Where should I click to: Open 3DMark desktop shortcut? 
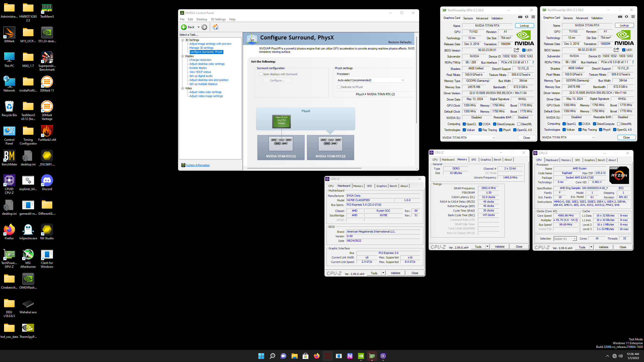point(9,35)
